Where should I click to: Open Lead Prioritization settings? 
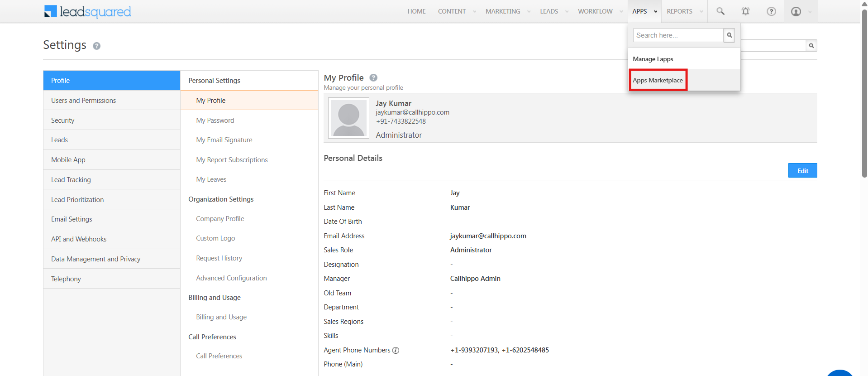112,200
